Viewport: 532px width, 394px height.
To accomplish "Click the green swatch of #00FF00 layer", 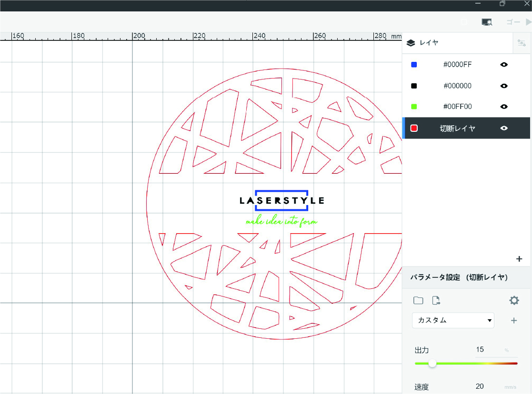I will tap(414, 107).
